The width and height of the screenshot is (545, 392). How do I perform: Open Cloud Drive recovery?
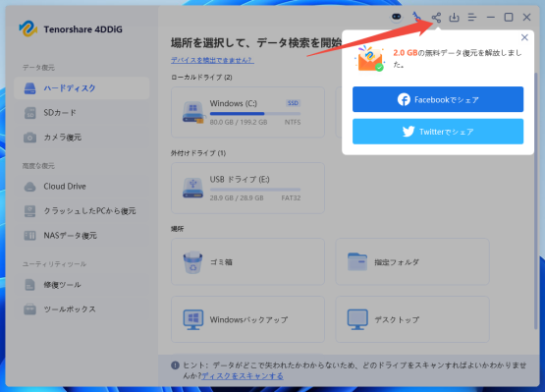82,187
